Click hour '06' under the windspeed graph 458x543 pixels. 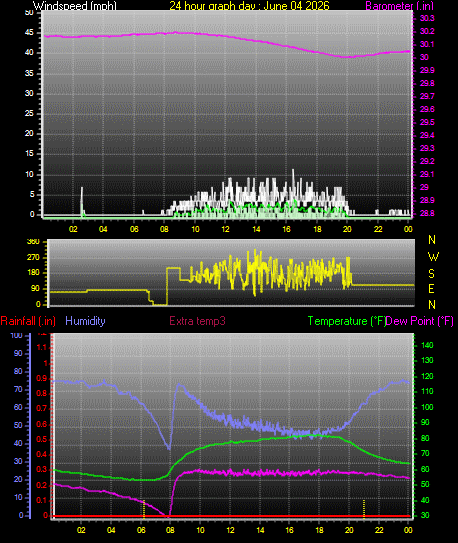134,229
